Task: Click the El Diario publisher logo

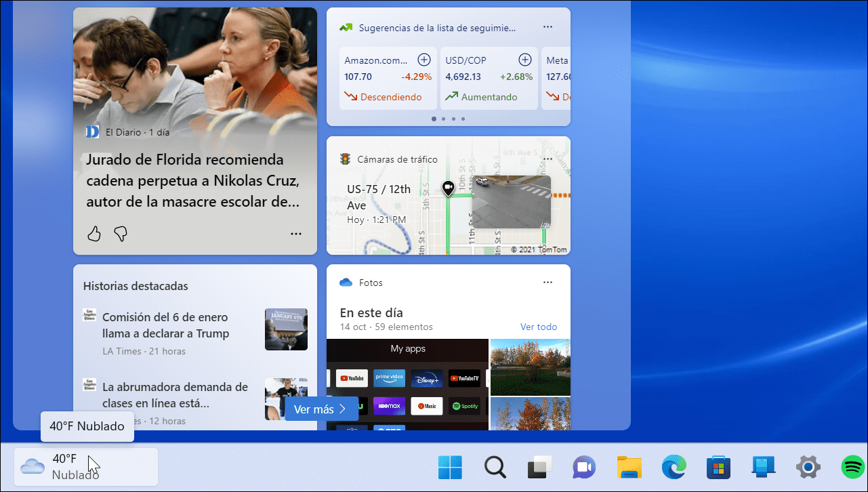Action: [x=92, y=131]
